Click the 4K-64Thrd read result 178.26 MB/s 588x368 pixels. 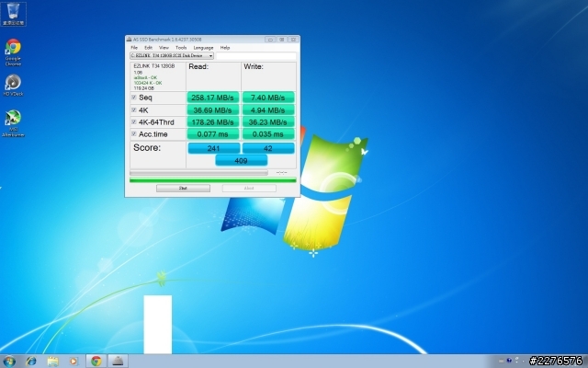pos(213,122)
